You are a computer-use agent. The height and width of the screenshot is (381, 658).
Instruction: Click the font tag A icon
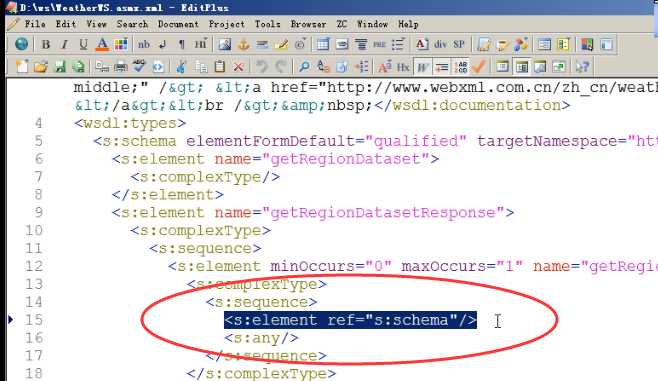click(x=421, y=44)
